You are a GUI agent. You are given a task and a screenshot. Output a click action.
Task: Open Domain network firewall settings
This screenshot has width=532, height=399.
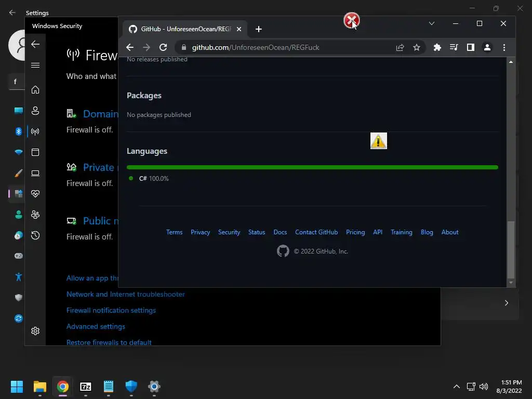tap(100, 114)
